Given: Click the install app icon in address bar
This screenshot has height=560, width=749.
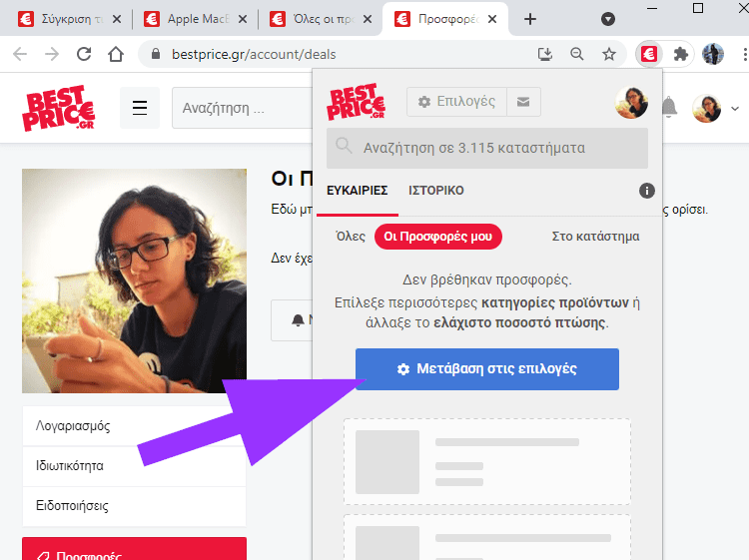Looking at the screenshot, I should pyautogui.click(x=545, y=54).
